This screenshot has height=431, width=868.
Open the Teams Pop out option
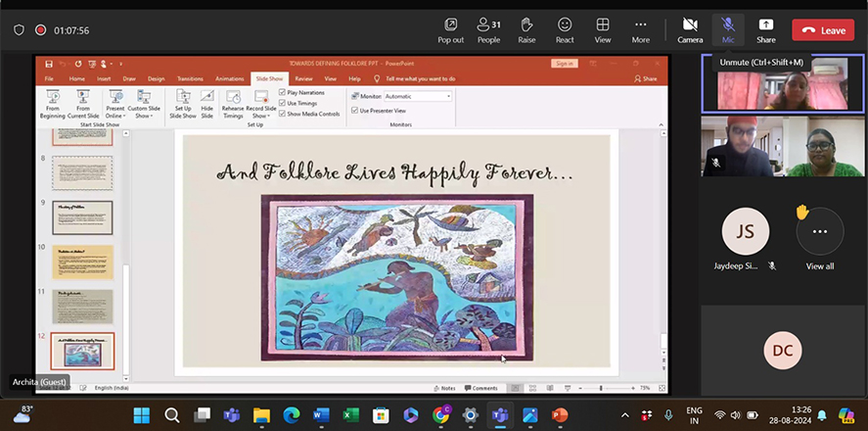pyautogui.click(x=450, y=30)
